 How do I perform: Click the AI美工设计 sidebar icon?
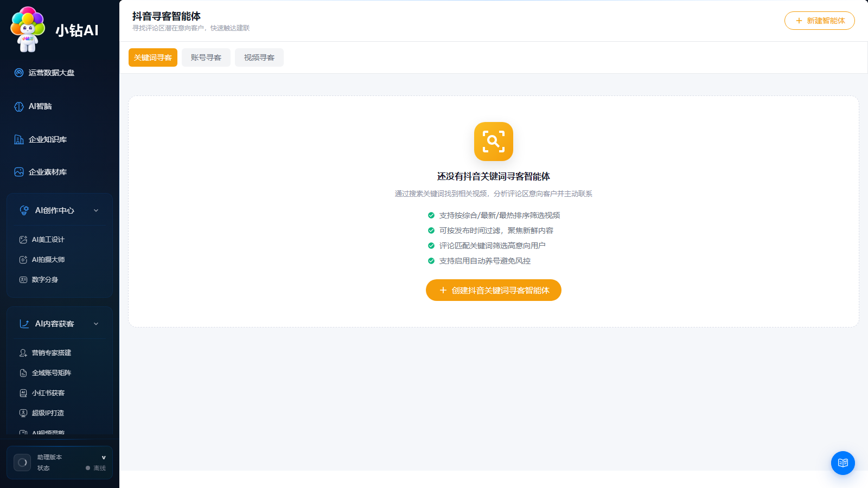[23, 240]
